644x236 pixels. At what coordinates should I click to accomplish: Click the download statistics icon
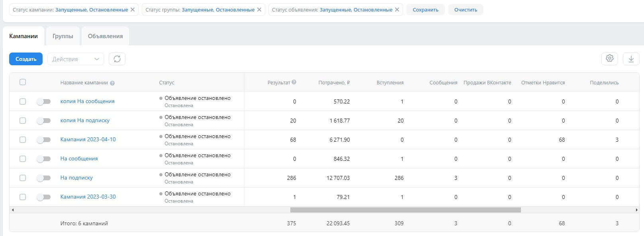coord(631,59)
